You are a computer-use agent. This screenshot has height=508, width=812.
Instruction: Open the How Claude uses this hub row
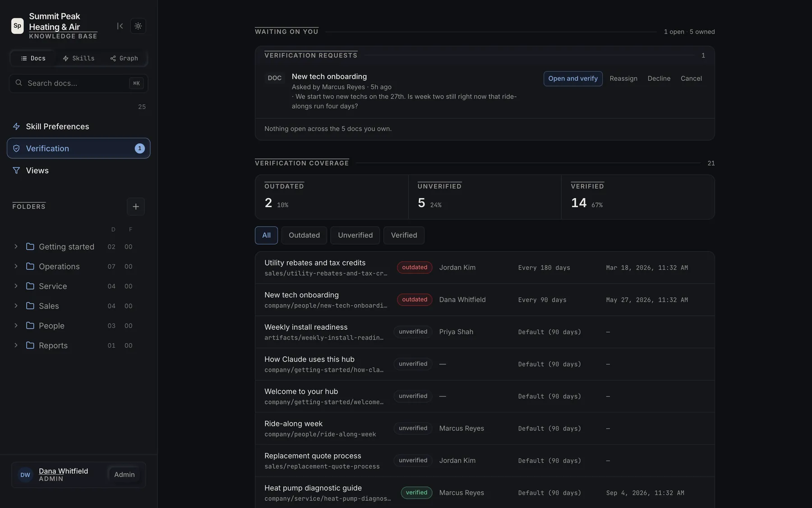485,364
